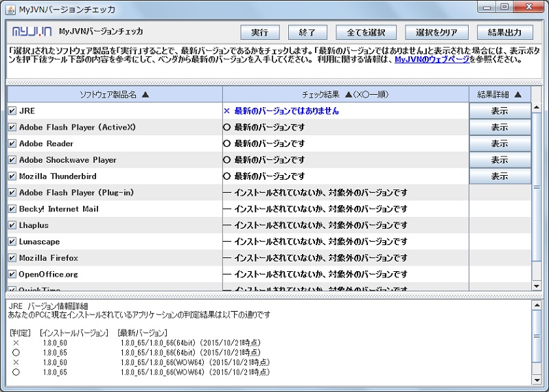Image resolution: width=549 pixels, height=392 pixels.
Task: Click details pane scrollbar down arrow
Action: click(537, 380)
